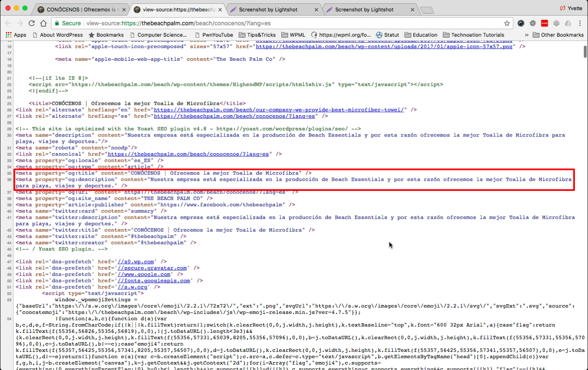The width and height of the screenshot is (588, 370).
Task: Open a new tab
Action: 427,10
